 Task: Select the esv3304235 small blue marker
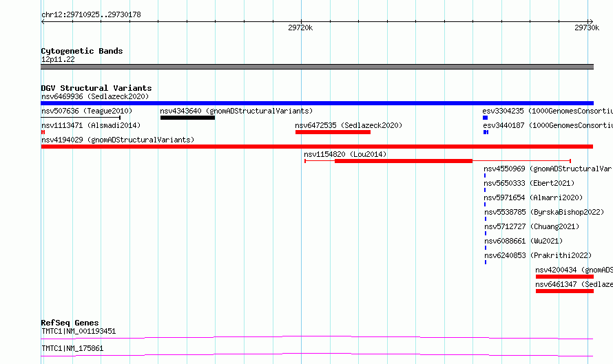485,118
